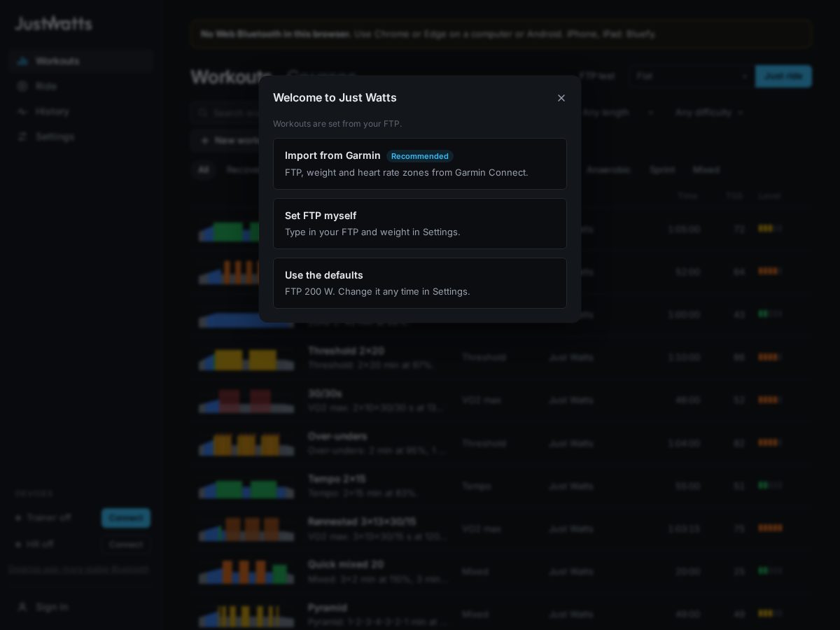Open the Pyramid workout profile thumbnail

(246, 615)
